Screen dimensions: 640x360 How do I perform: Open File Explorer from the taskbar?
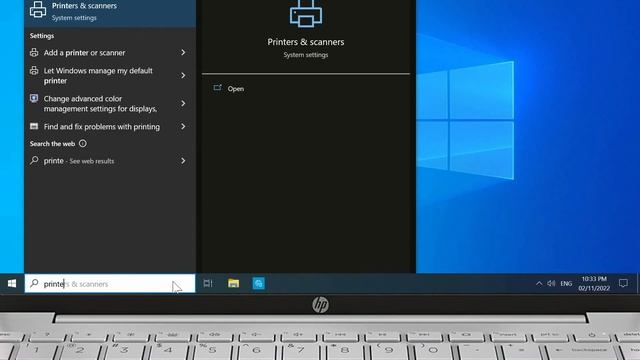[x=233, y=283]
